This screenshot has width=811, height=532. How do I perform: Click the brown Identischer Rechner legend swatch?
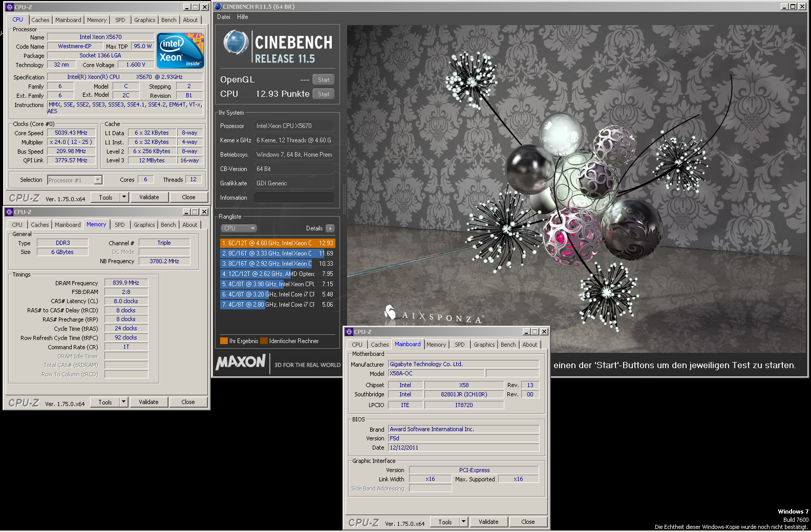tap(264, 341)
